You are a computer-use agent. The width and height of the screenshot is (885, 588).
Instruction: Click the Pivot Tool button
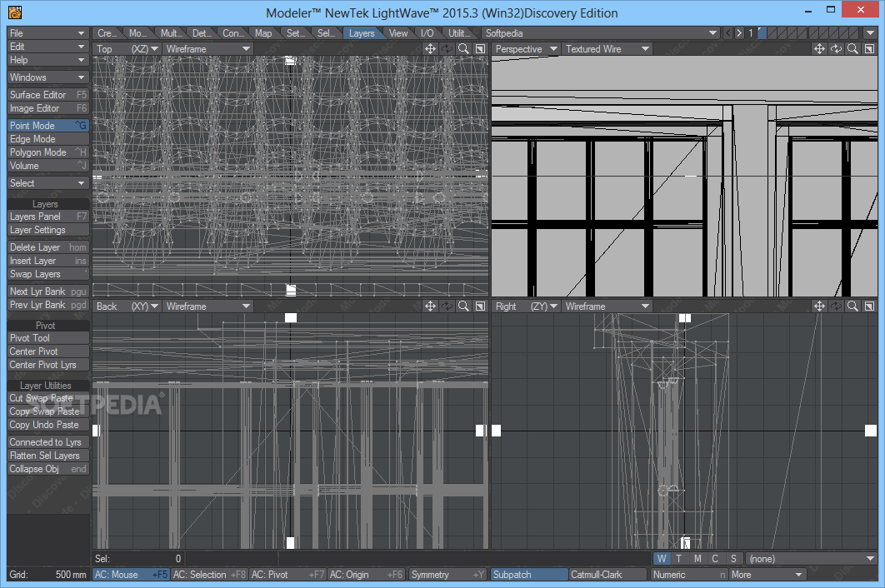coord(48,338)
